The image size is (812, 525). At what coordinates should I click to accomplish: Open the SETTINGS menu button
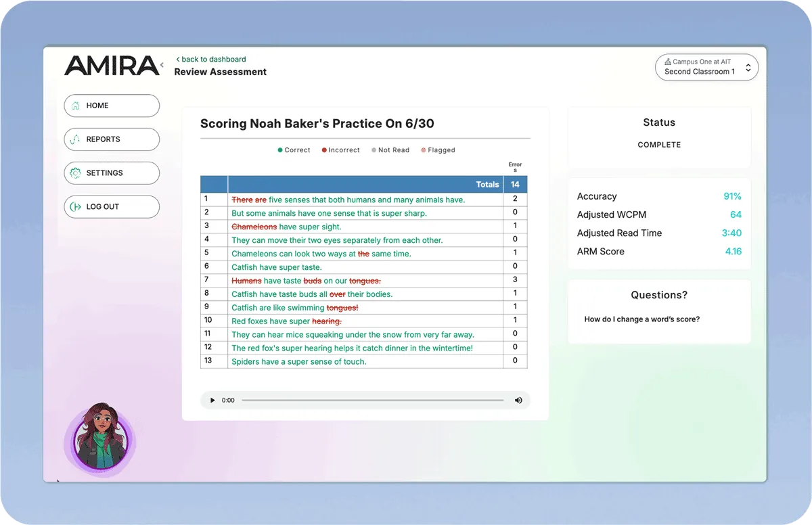(x=112, y=173)
